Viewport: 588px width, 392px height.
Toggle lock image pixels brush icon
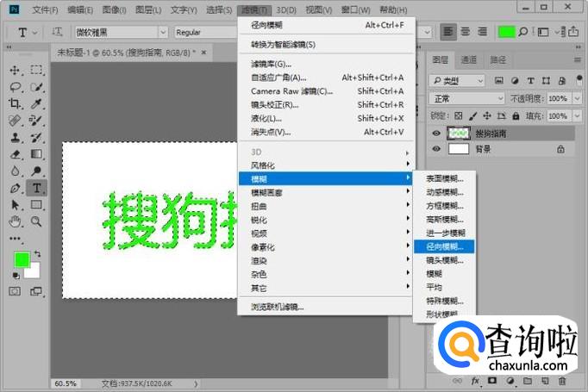(472, 115)
